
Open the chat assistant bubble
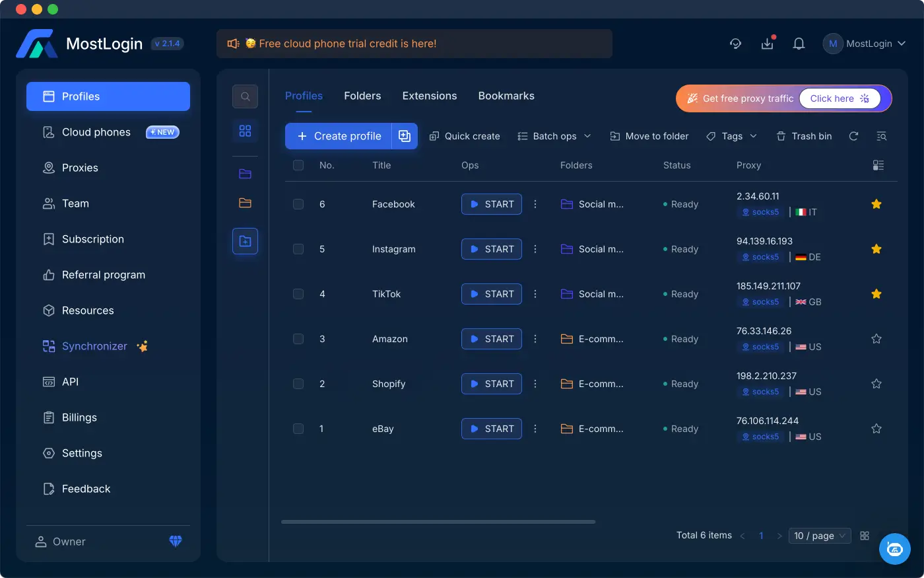pyautogui.click(x=895, y=549)
